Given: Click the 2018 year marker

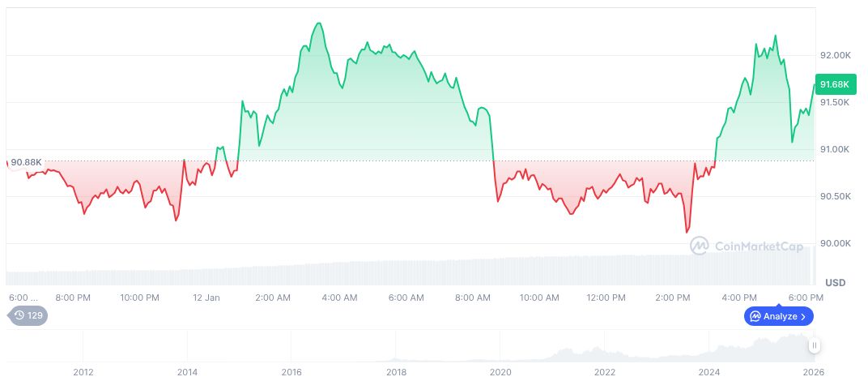Looking at the screenshot, I should [x=396, y=372].
